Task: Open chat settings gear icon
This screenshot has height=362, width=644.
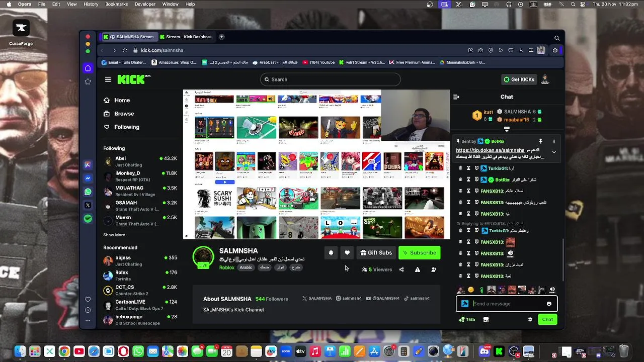Action: [x=530, y=319]
